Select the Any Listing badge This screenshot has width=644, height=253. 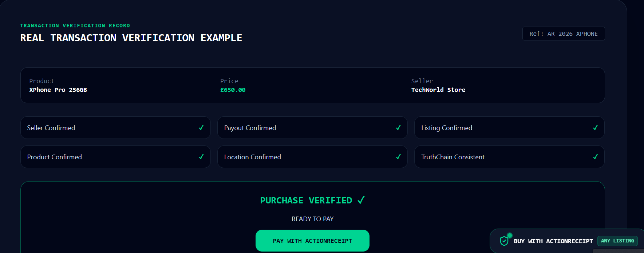617,241
